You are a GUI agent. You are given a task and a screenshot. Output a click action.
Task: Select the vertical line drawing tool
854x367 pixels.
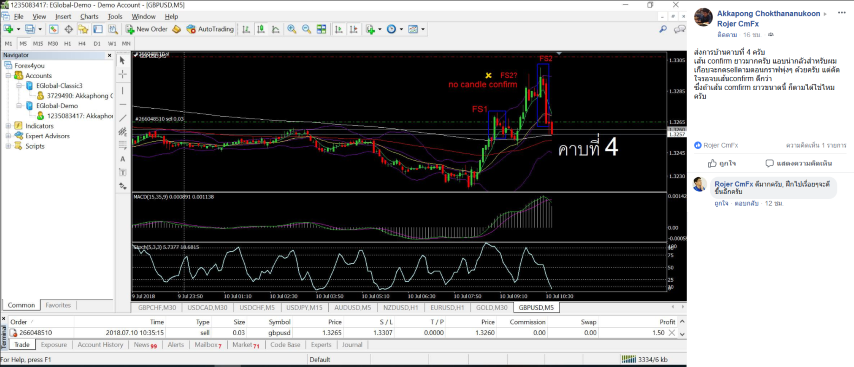click(x=122, y=90)
